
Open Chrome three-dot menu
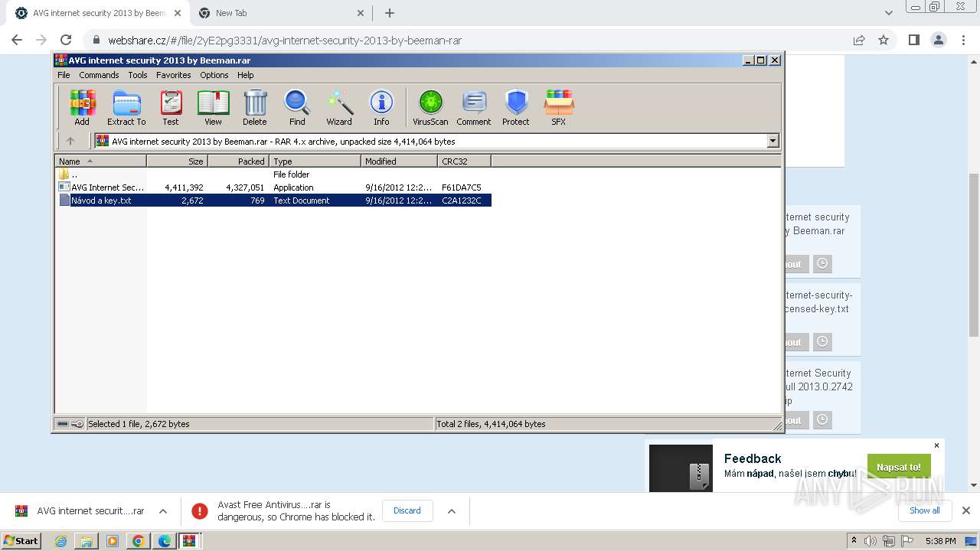point(962,40)
